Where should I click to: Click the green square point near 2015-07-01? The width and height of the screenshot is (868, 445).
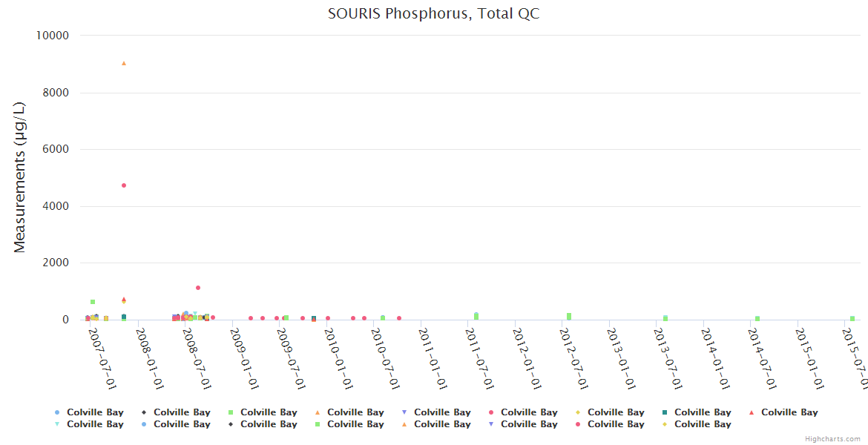click(852, 319)
